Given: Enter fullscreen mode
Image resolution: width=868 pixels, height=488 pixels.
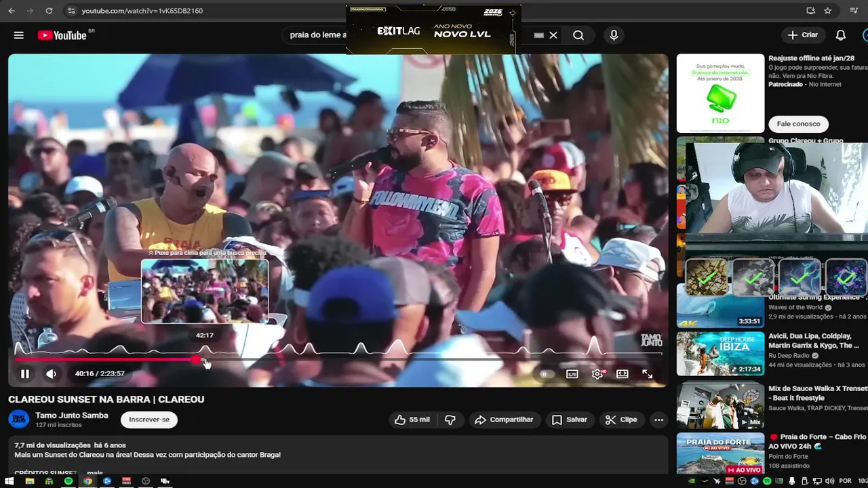Looking at the screenshot, I should (647, 374).
